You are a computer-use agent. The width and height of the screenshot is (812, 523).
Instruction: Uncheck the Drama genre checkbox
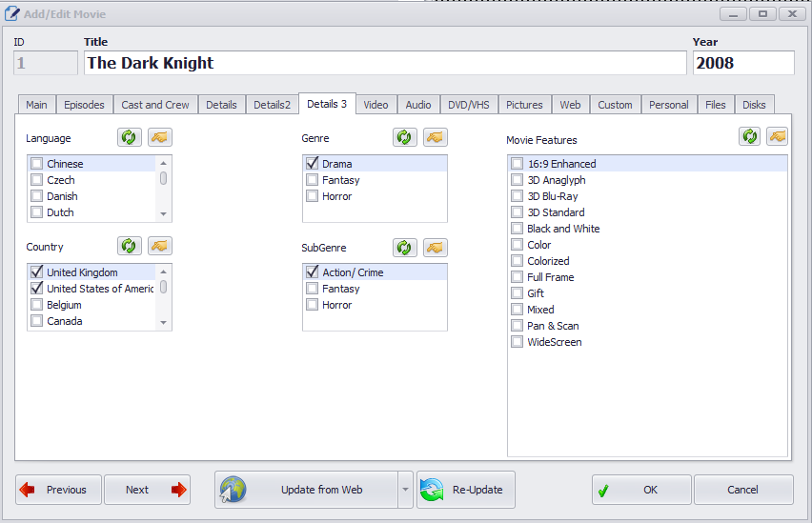click(312, 164)
